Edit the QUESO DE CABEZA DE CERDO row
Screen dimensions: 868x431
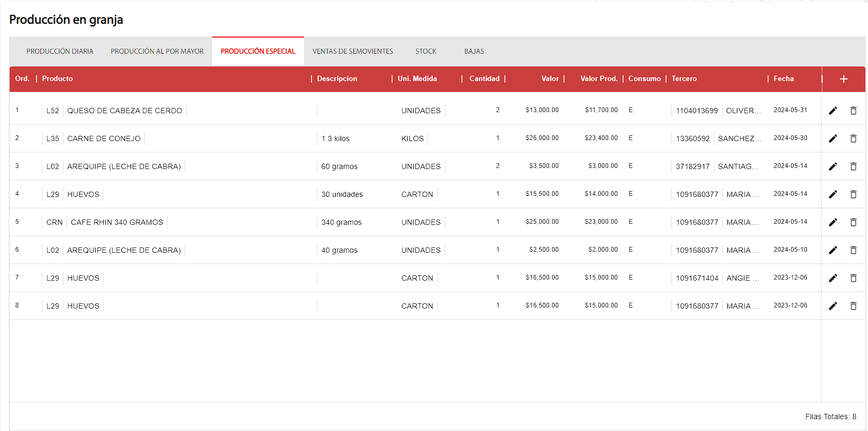pos(833,111)
